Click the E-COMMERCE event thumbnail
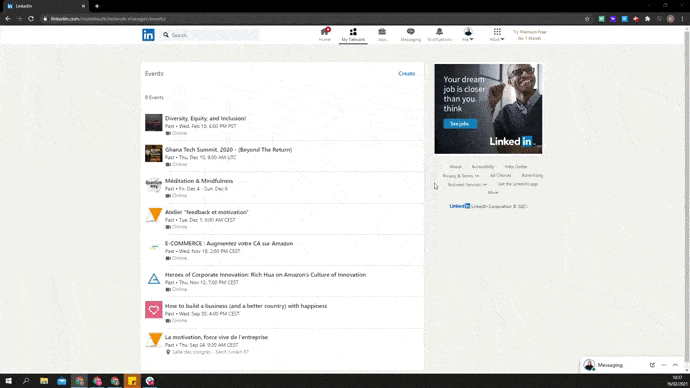The image size is (690, 388). point(154,247)
